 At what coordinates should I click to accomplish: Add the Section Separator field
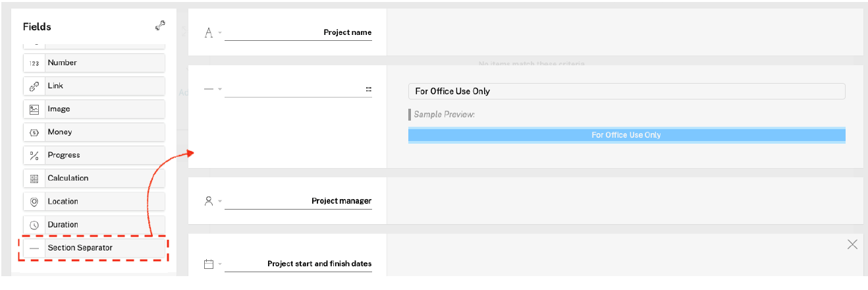pos(94,248)
